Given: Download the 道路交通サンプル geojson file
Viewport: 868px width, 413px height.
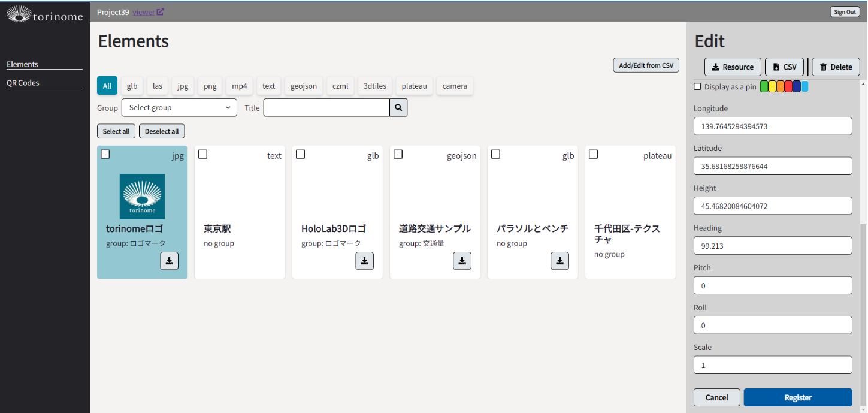Looking at the screenshot, I should tap(462, 261).
